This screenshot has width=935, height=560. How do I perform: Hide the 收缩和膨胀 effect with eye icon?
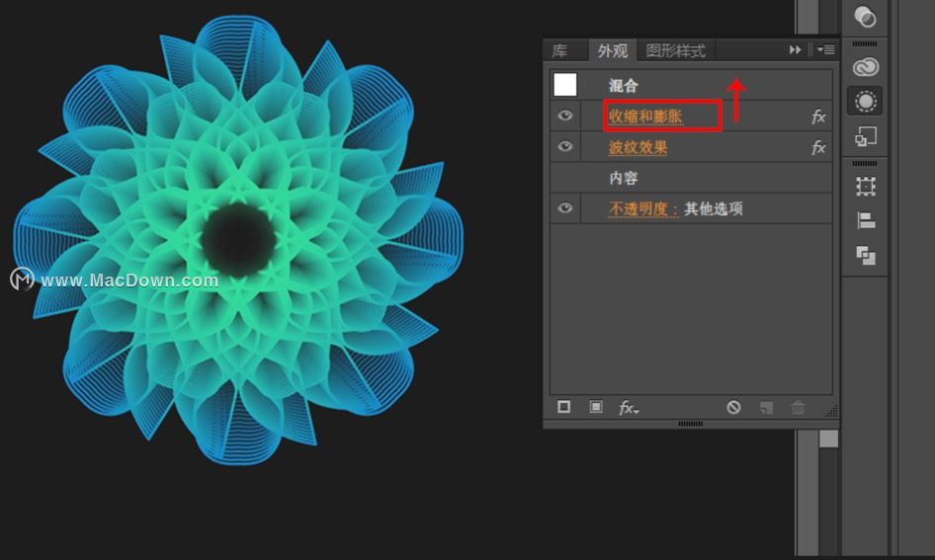pos(564,116)
